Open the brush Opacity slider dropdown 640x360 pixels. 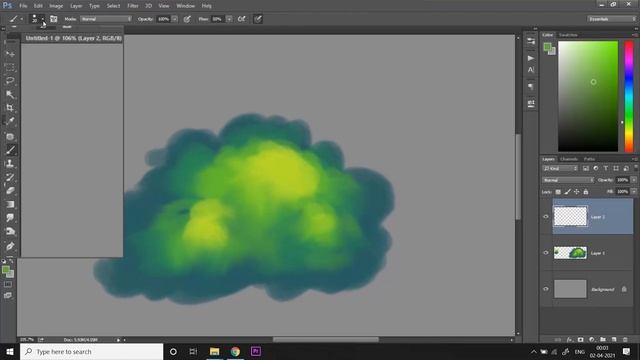click(175, 19)
